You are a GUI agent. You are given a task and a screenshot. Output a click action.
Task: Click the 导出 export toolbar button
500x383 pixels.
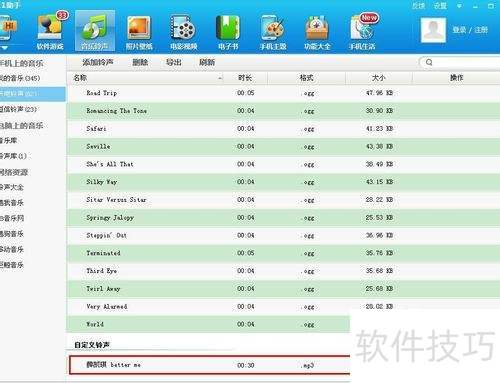point(174,62)
